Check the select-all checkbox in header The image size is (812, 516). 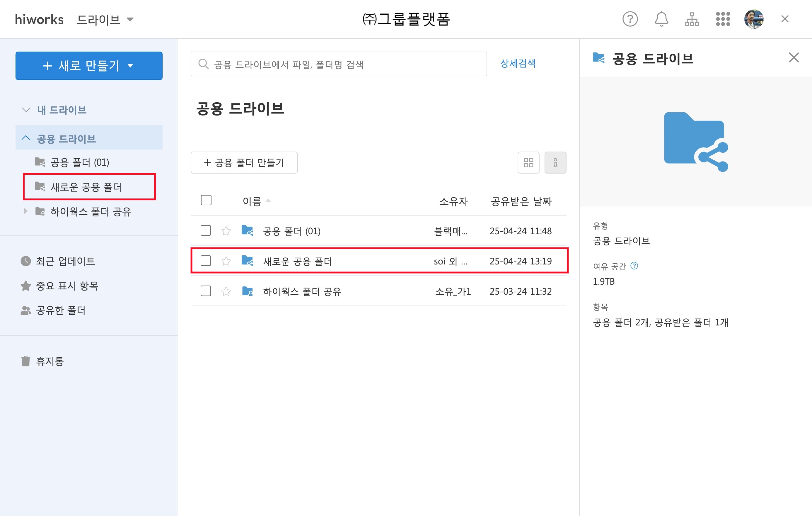206,201
